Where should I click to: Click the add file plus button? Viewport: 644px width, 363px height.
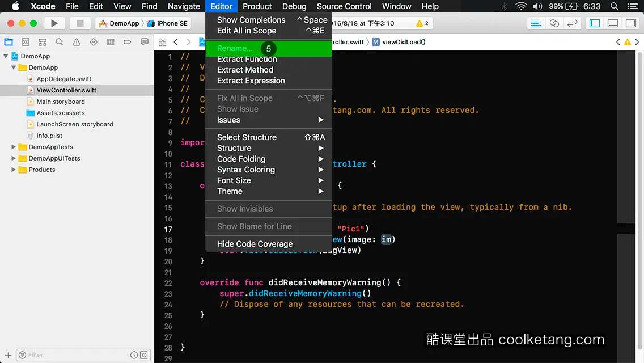[8, 355]
